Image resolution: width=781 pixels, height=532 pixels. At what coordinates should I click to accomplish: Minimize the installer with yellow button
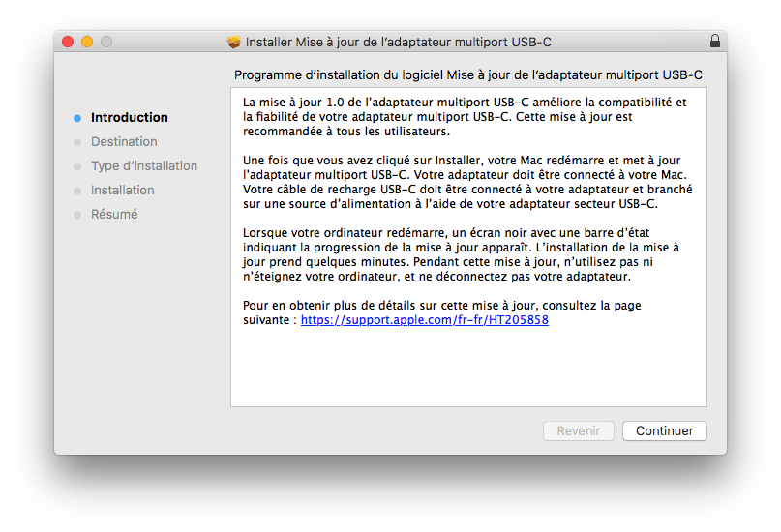pos(87,42)
